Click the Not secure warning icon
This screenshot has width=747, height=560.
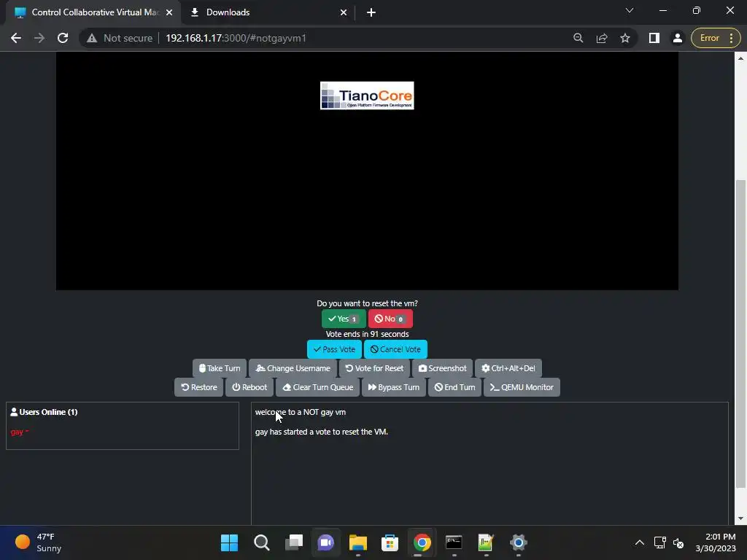point(92,38)
